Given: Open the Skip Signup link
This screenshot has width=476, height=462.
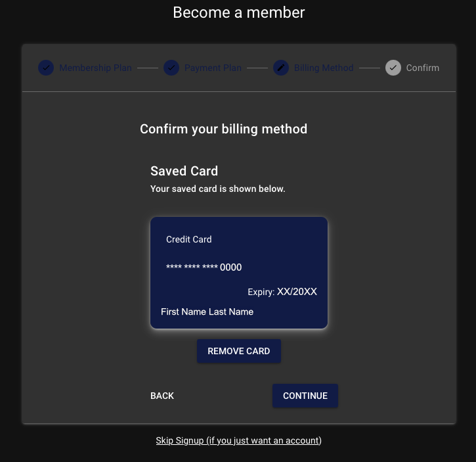Looking at the screenshot, I should [238, 440].
